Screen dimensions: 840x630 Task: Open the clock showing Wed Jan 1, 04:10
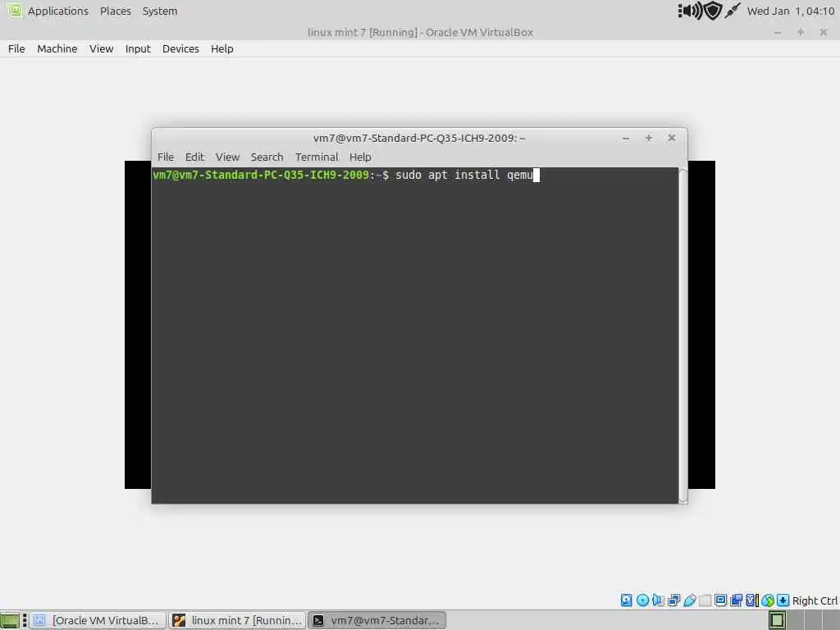coord(791,11)
